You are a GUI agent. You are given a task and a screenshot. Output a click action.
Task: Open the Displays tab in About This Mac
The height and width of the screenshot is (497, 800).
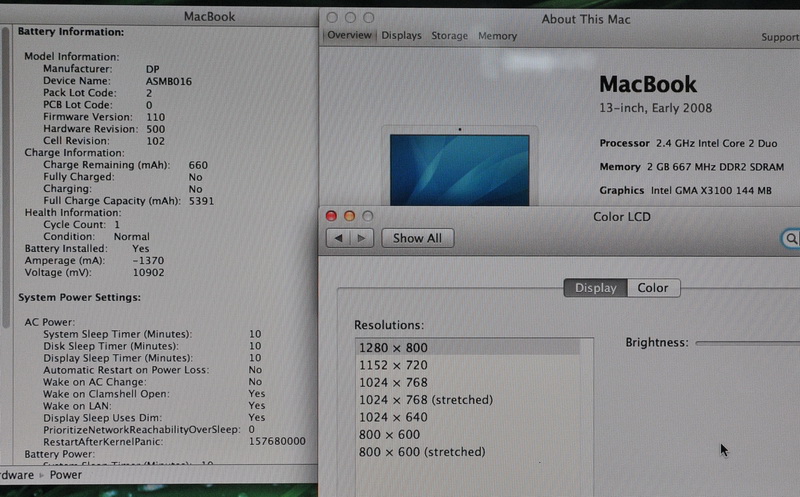[x=402, y=36]
